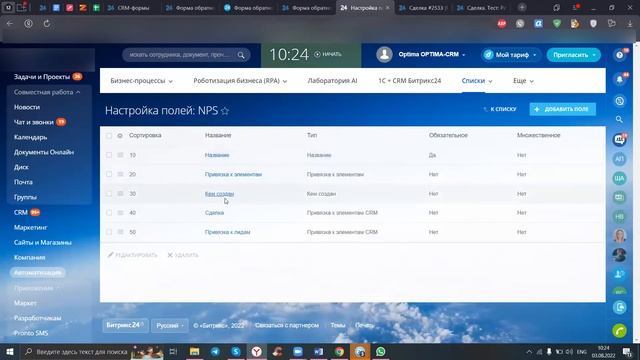Open the AdBlock extension icon
Screen dimensions: 640x360
[502, 24]
